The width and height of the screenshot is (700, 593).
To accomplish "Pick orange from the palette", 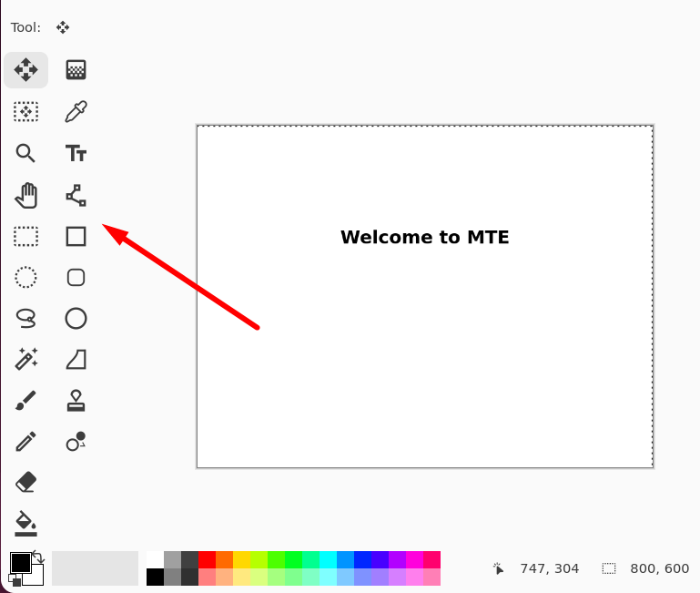I will tap(224, 560).
